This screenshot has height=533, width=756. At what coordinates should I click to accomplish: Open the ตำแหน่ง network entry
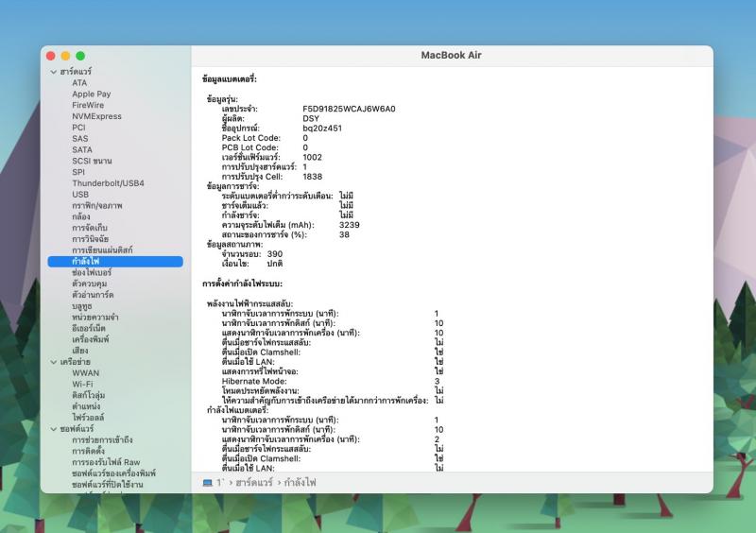tap(86, 406)
